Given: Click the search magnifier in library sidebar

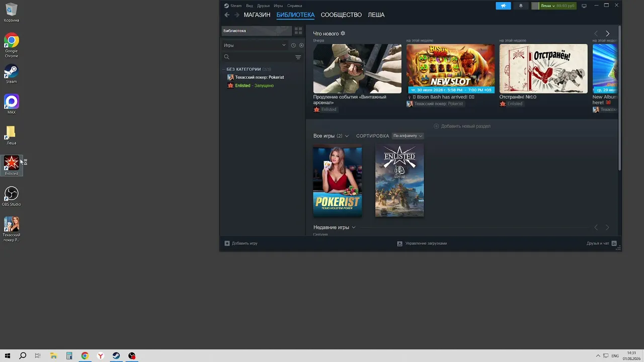Looking at the screenshot, I should click(227, 57).
